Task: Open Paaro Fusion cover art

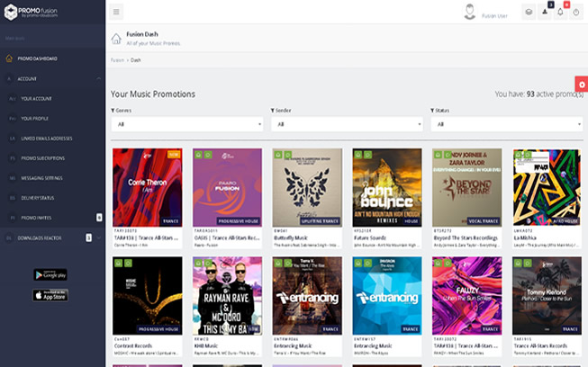Action: coord(227,187)
